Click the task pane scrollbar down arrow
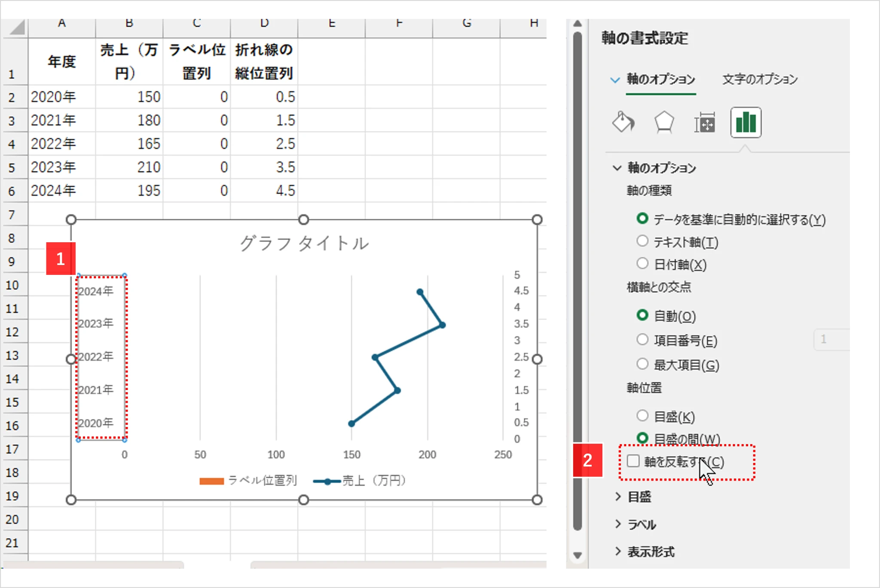880x588 pixels. coord(577,555)
